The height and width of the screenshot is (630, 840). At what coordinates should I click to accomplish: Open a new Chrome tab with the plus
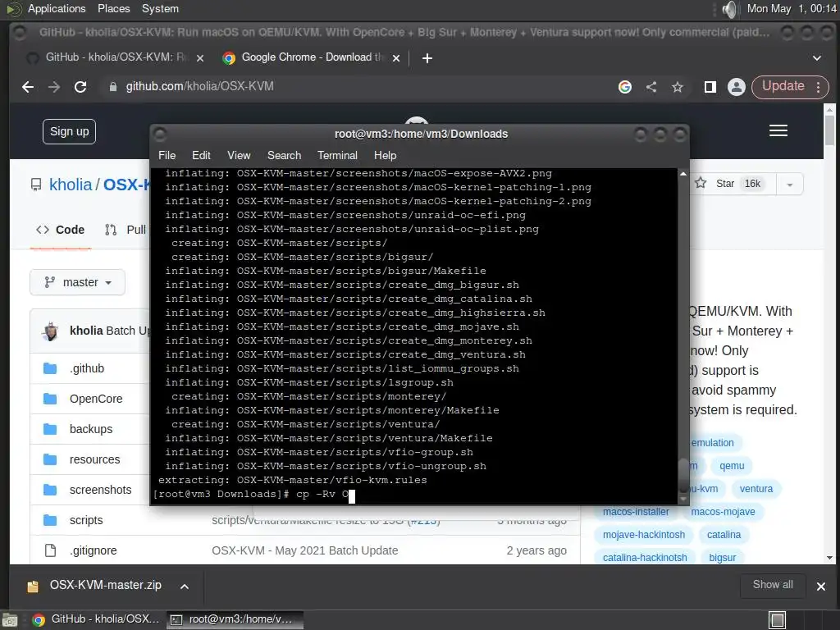pos(427,58)
